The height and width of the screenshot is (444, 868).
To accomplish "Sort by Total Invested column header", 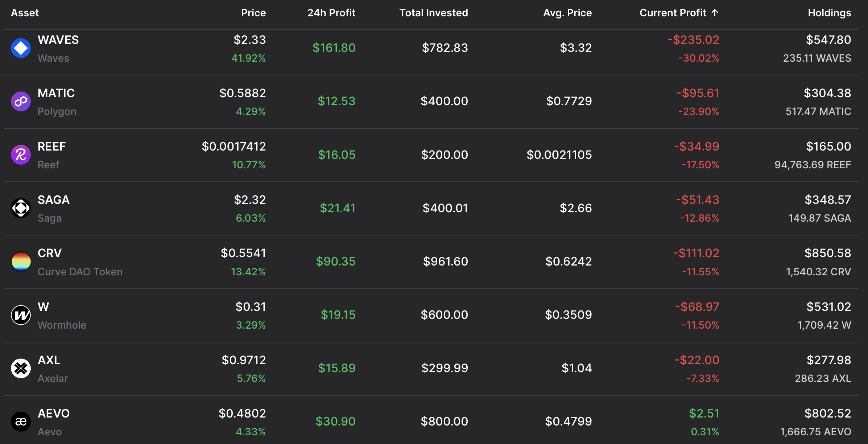I will coord(434,13).
